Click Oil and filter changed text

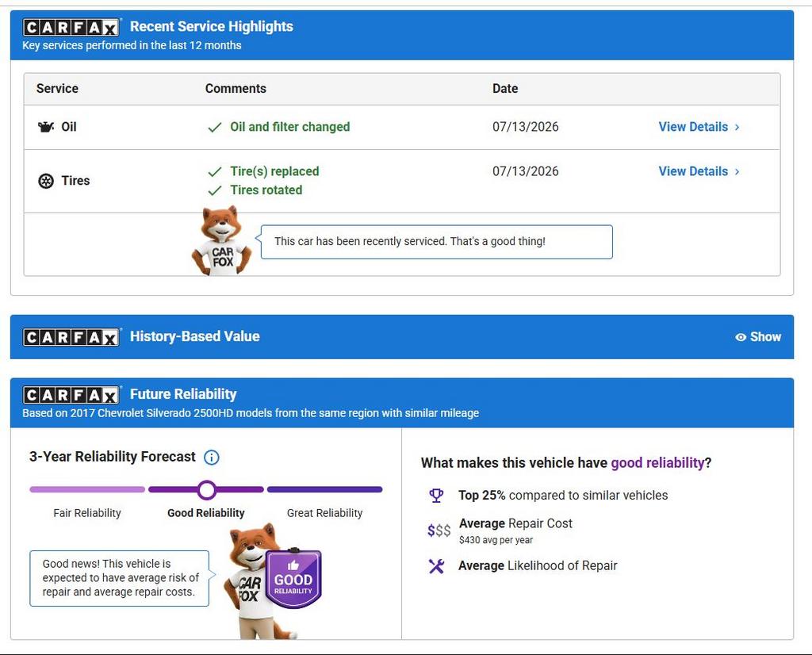point(290,127)
